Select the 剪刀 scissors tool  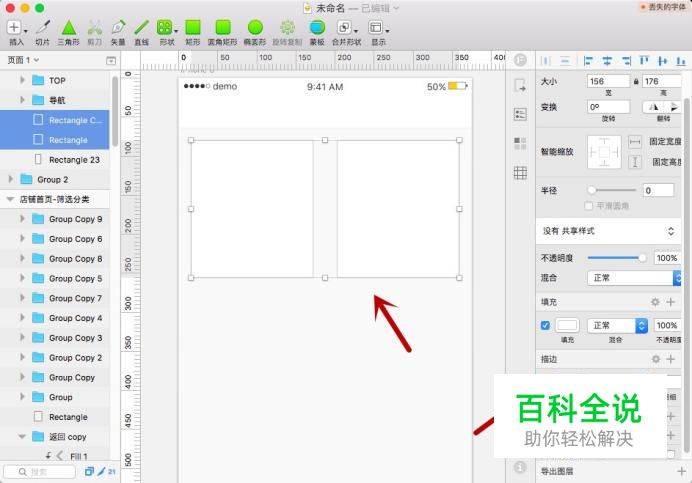94,33
